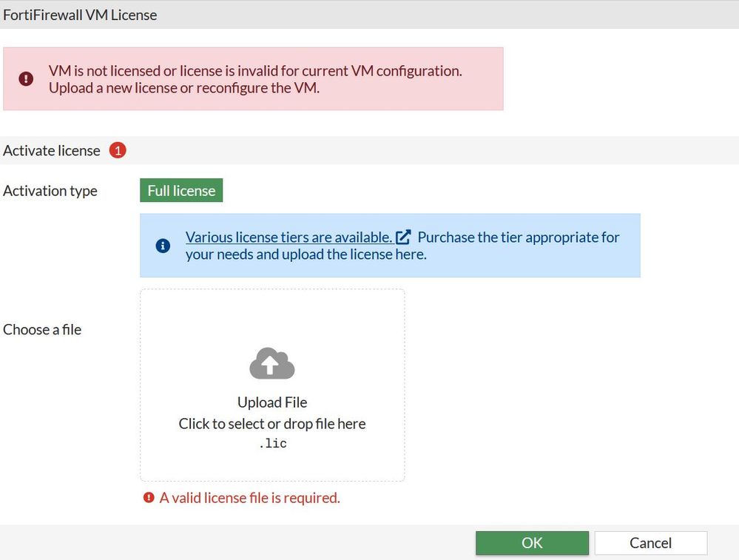Click the '.lic' file extension hint
The image size is (739, 560).
pyautogui.click(x=272, y=443)
